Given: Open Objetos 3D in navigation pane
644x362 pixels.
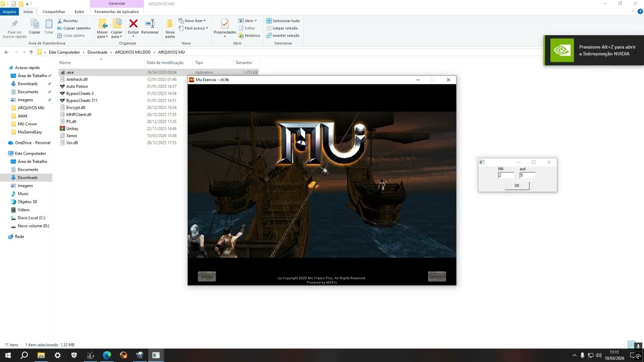Looking at the screenshot, I should coord(27,202).
